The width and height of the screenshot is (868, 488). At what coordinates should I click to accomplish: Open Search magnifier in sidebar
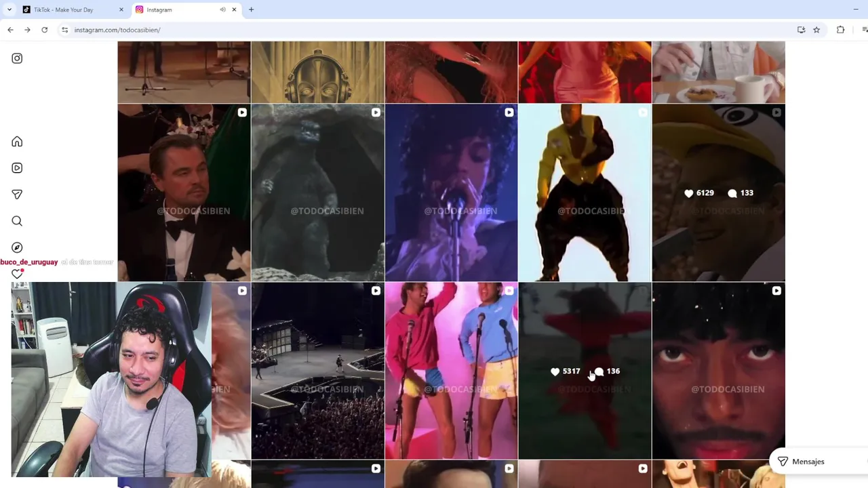click(17, 221)
